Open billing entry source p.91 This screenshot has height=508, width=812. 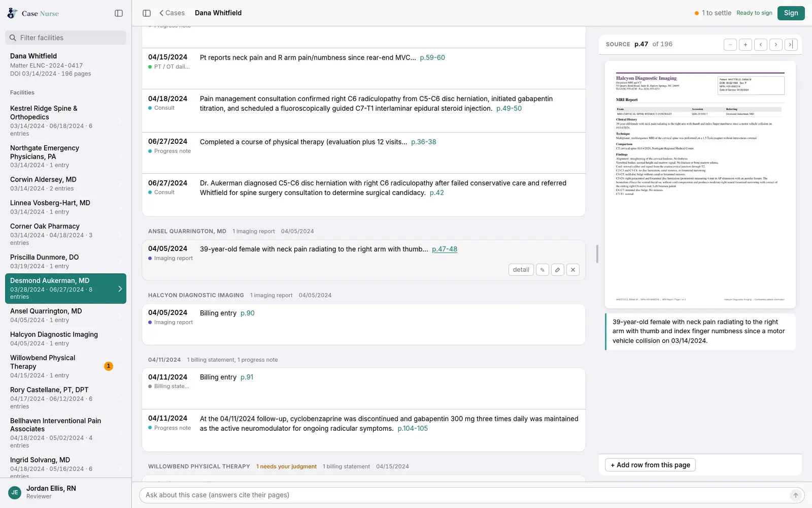(x=247, y=377)
